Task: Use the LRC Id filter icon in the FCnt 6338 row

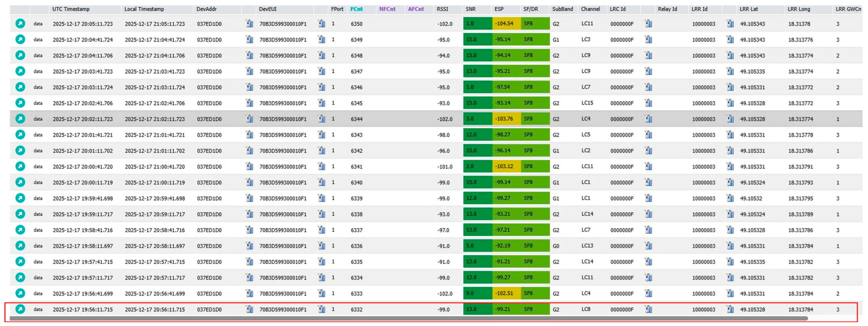Action: [x=648, y=214]
